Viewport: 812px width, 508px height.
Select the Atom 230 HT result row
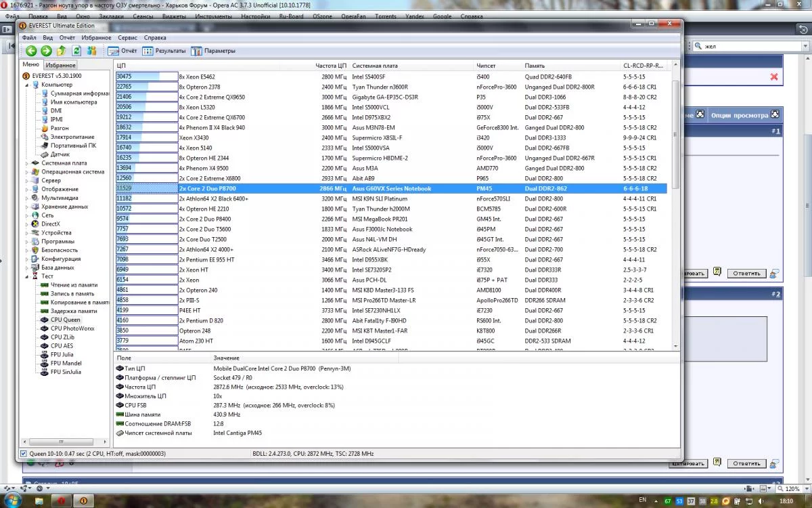391,341
